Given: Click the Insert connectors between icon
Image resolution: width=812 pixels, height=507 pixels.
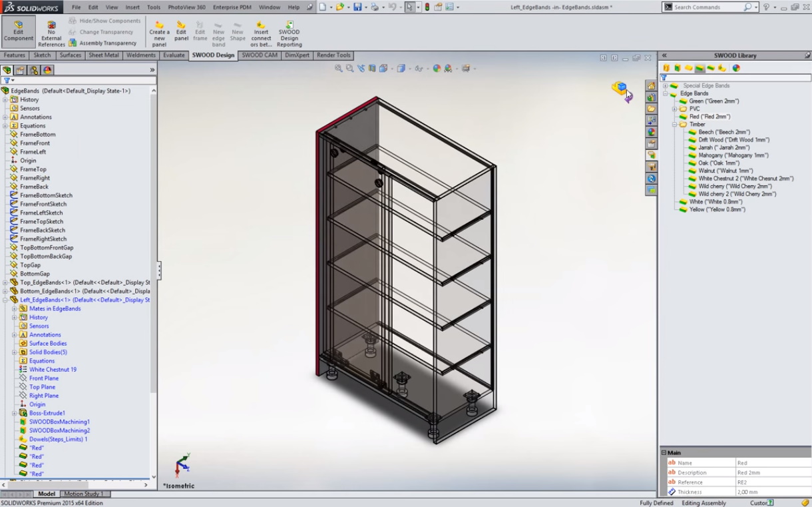Looking at the screenshot, I should (261, 33).
